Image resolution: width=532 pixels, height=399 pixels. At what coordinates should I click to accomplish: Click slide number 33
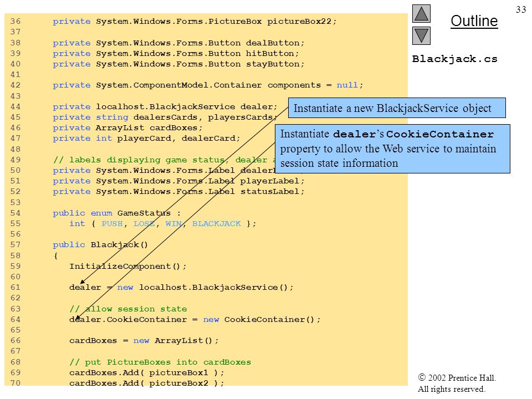click(x=521, y=9)
